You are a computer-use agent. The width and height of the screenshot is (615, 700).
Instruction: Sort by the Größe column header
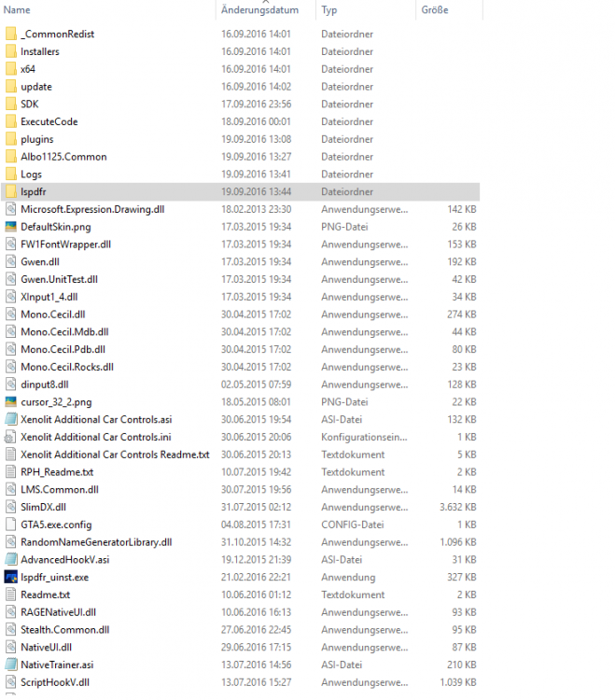435,10
